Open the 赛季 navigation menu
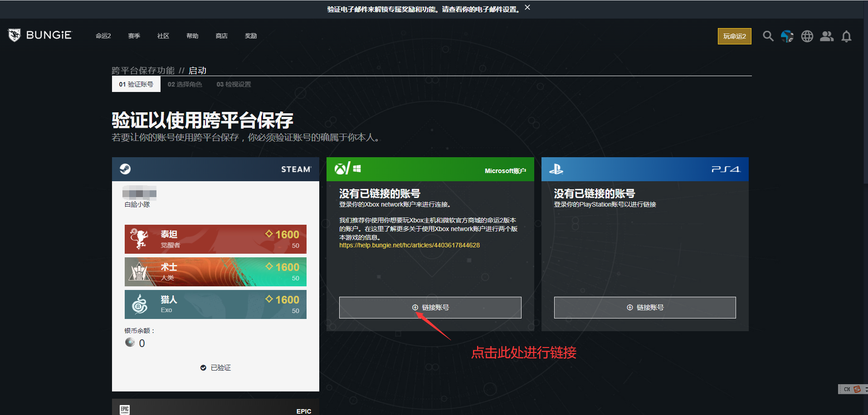This screenshot has width=868, height=415. click(x=134, y=36)
